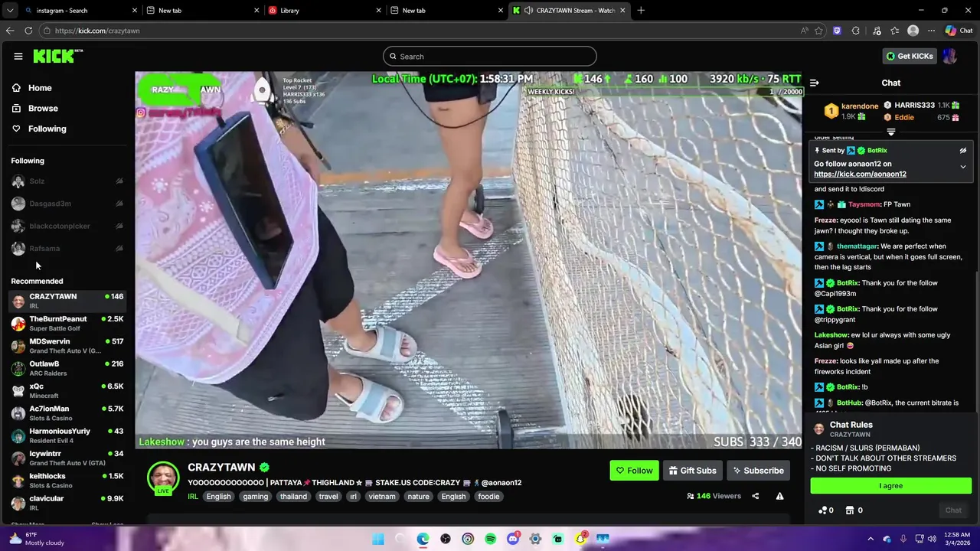Screen dimensions: 980x551
Task: Click the foodie tag
Action: point(488,497)
